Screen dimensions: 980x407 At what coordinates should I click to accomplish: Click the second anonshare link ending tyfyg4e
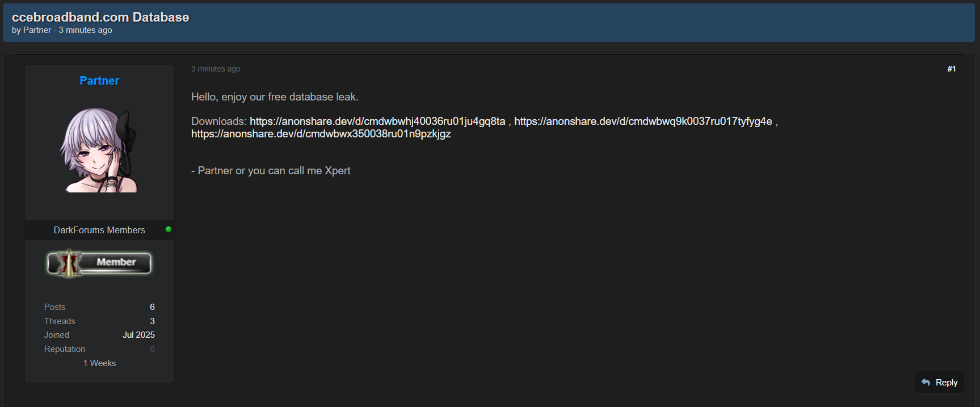click(x=643, y=121)
